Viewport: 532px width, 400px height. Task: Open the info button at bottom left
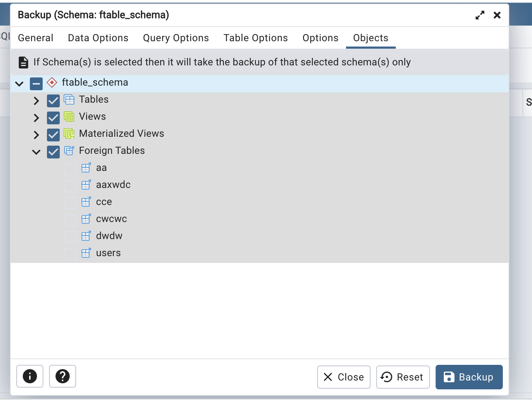pos(30,377)
